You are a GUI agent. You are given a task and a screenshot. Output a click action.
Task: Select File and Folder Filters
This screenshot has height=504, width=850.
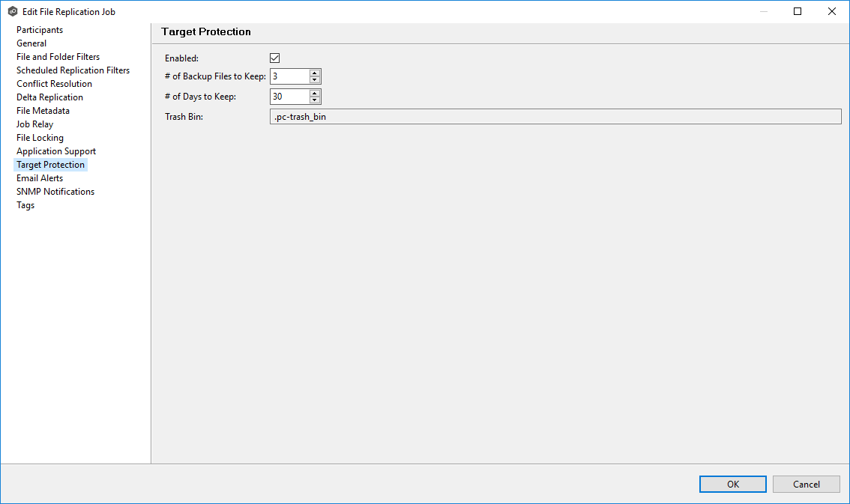click(x=58, y=57)
